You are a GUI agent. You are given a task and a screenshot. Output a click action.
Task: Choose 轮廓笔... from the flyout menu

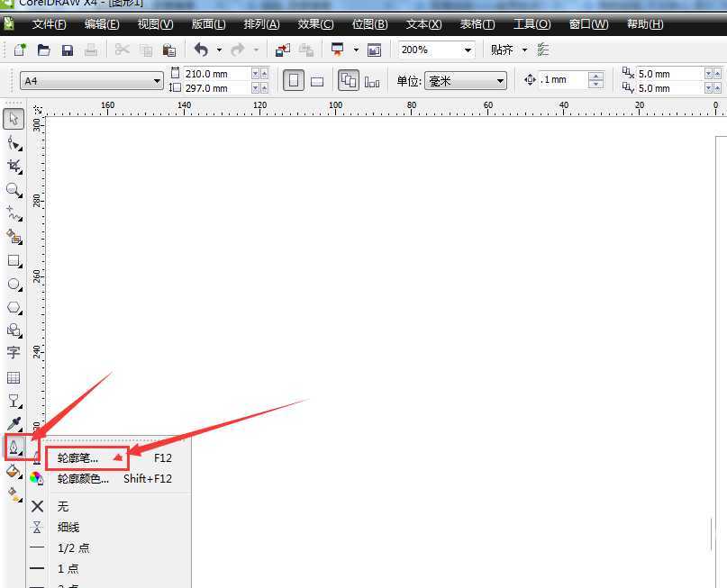(x=78, y=457)
